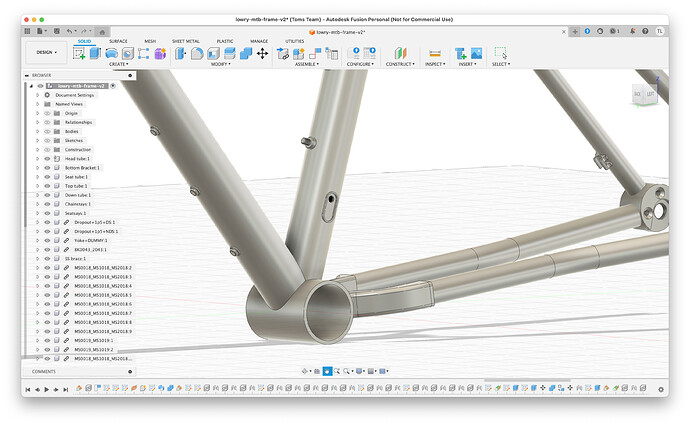Expand the Document Settings node

pos(39,95)
